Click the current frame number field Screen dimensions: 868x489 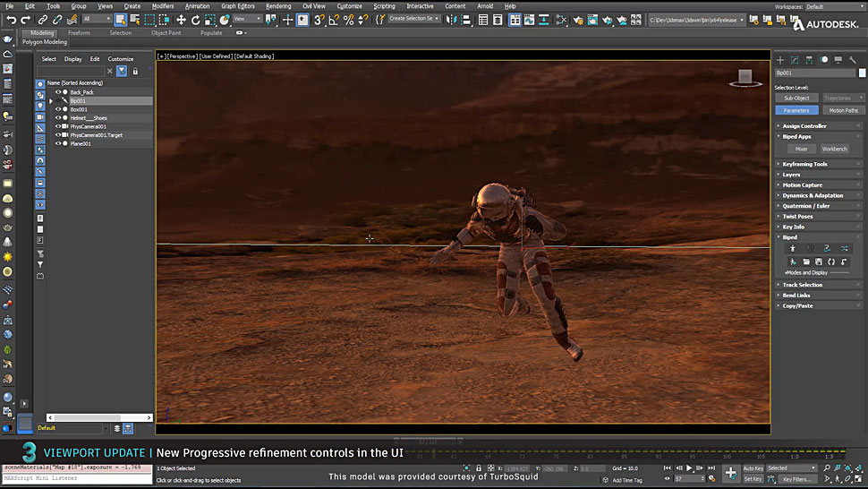tap(688, 479)
